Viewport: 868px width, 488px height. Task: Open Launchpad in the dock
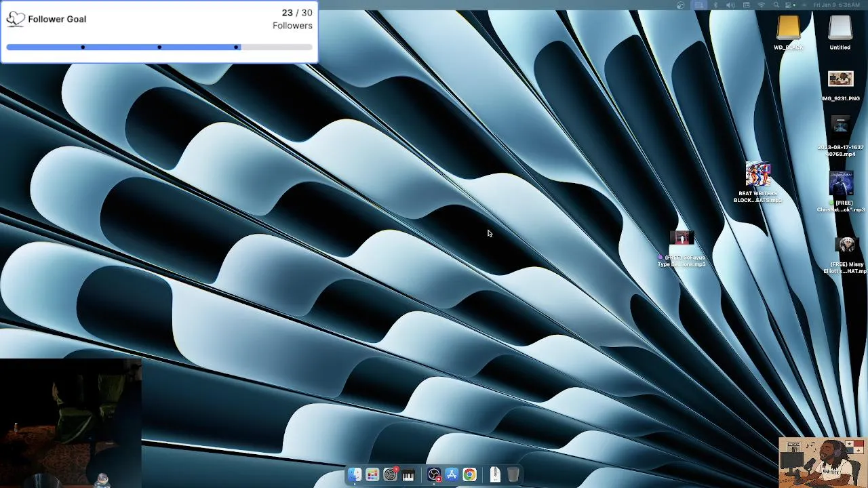(372, 475)
